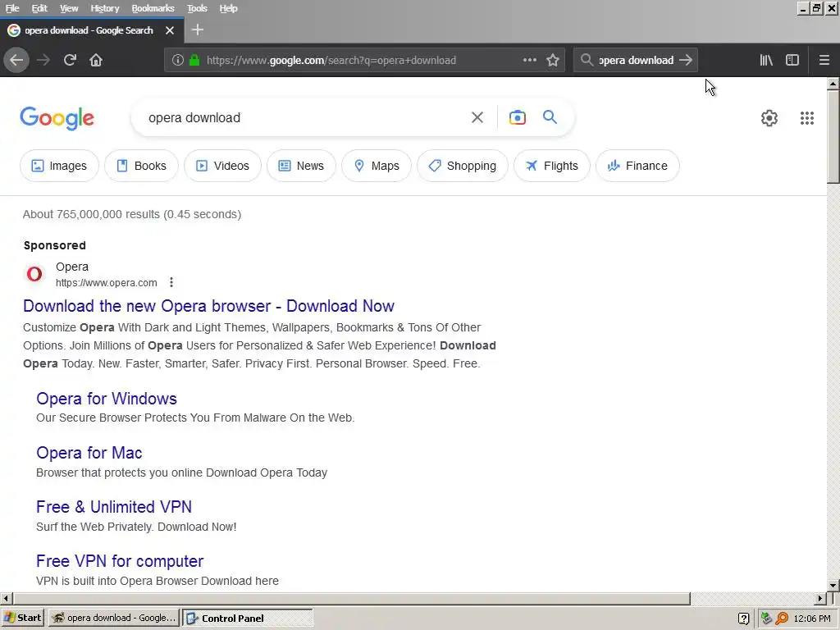Image resolution: width=840 pixels, height=630 pixels.
Task: Open the View menu
Action: pyautogui.click(x=69, y=8)
